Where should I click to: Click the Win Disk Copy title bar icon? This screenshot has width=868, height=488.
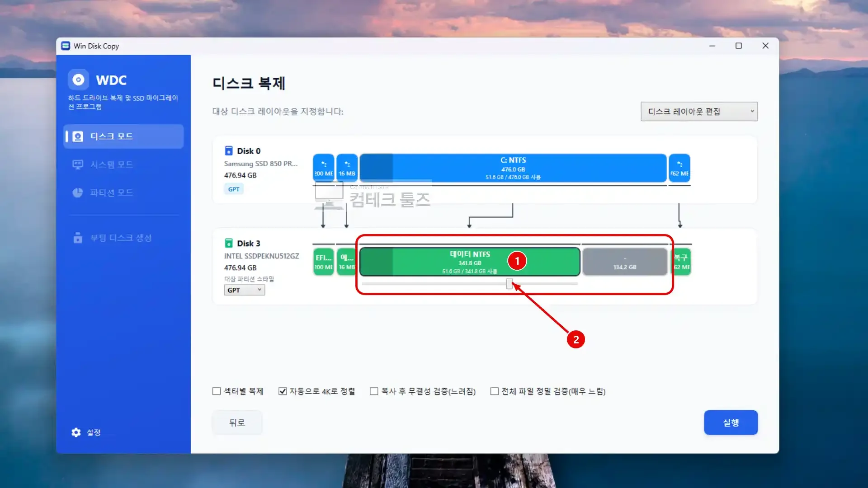(x=66, y=46)
